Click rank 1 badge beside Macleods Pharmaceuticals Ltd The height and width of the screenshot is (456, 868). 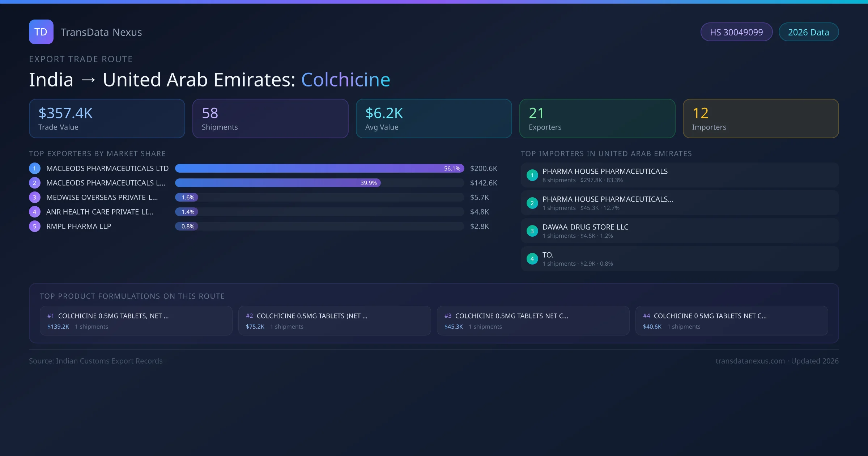(x=34, y=168)
